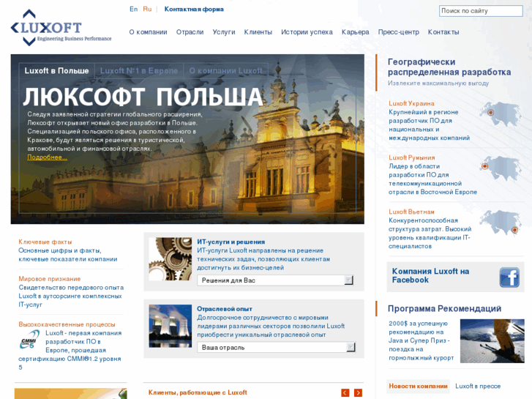
Task: Select the О компании Luxoft banner tab
Action: (x=225, y=70)
